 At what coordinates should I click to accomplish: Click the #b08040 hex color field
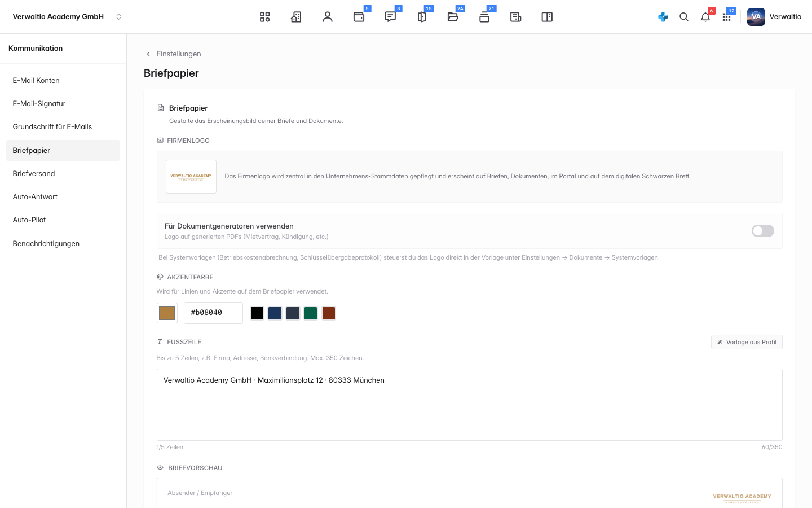pyautogui.click(x=213, y=313)
